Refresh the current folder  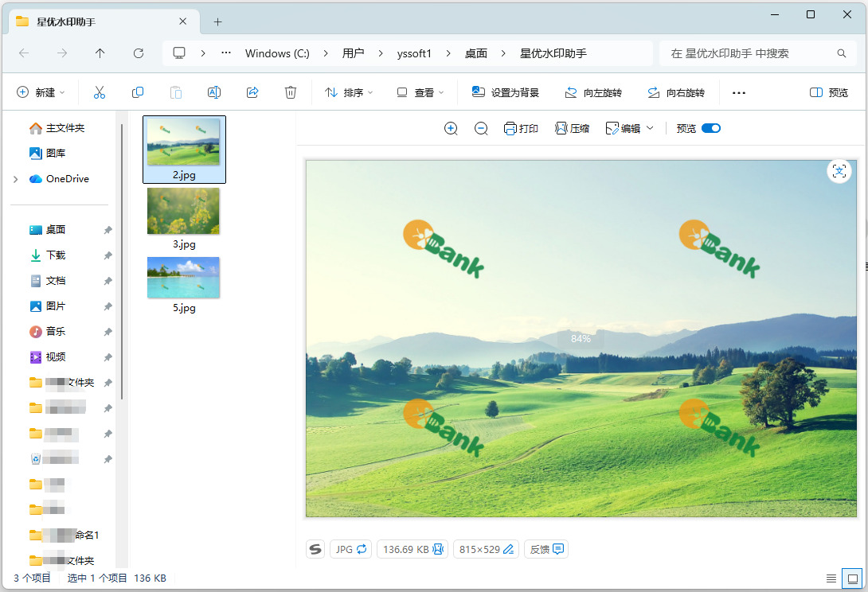tap(139, 53)
